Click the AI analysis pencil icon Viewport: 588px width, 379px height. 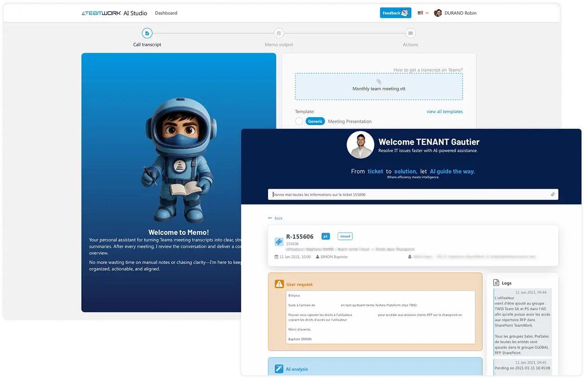279,368
